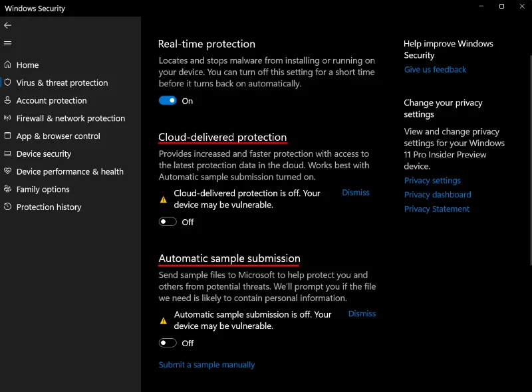View Protection history
This screenshot has width=532, height=392.
48,207
